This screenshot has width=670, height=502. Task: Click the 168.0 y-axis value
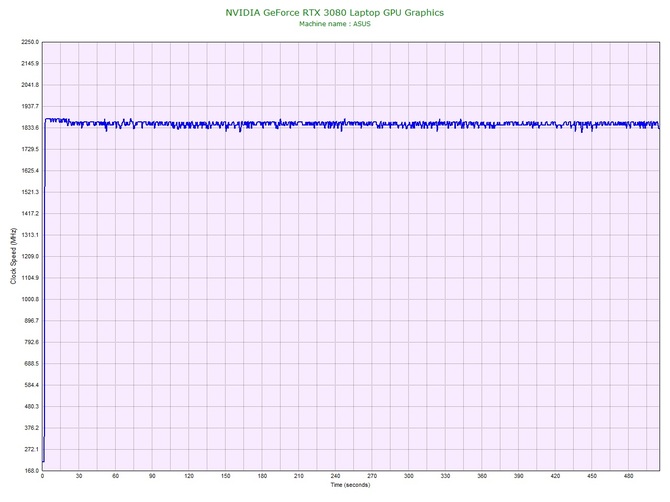point(31,470)
